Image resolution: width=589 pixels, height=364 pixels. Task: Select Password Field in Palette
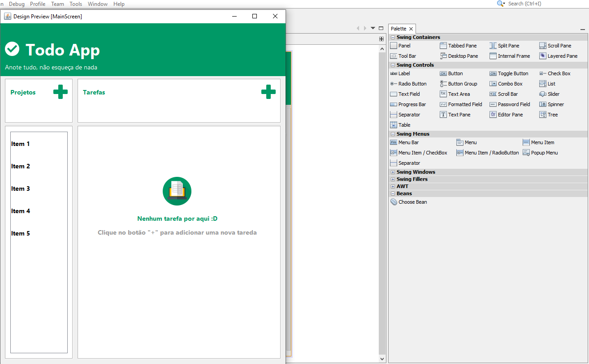510,104
